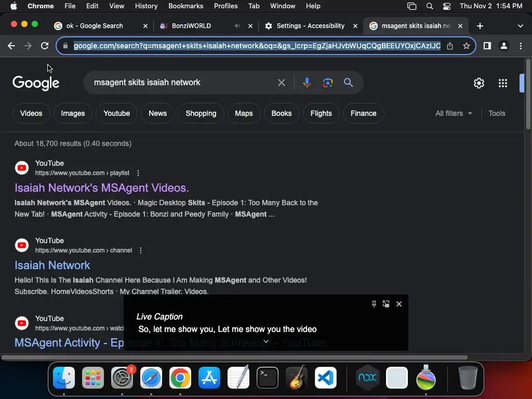
Task: Open Launchpad from the Dock
Action: 92,378
